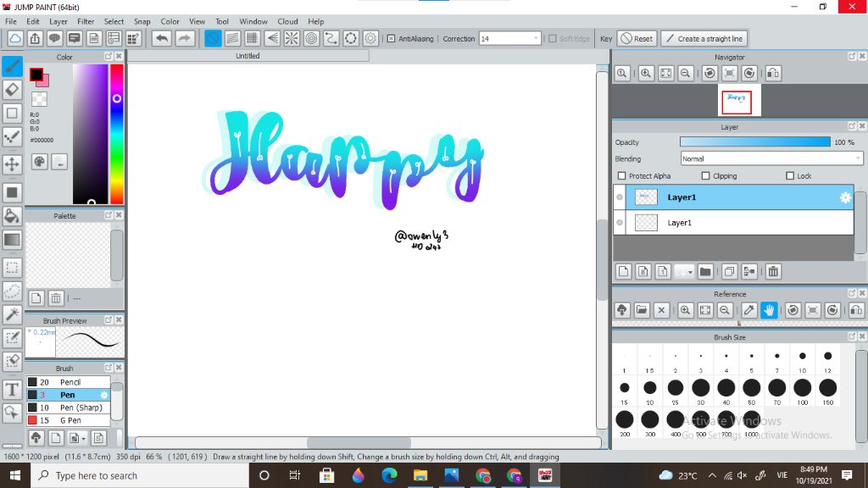Screen dimensions: 868x488
Task: Zoom in using the Navigator magnifier
Action: click(x=646, y=74)
